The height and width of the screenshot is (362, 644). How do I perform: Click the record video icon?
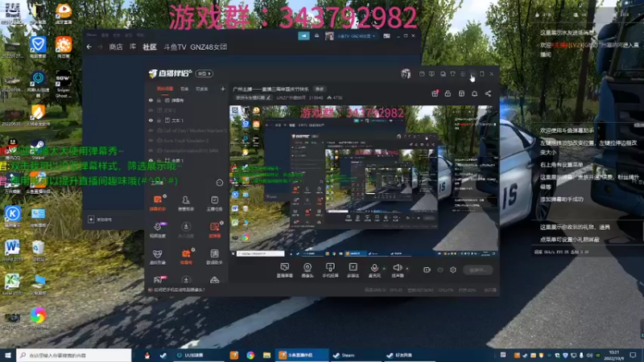(x=427, y=269)
